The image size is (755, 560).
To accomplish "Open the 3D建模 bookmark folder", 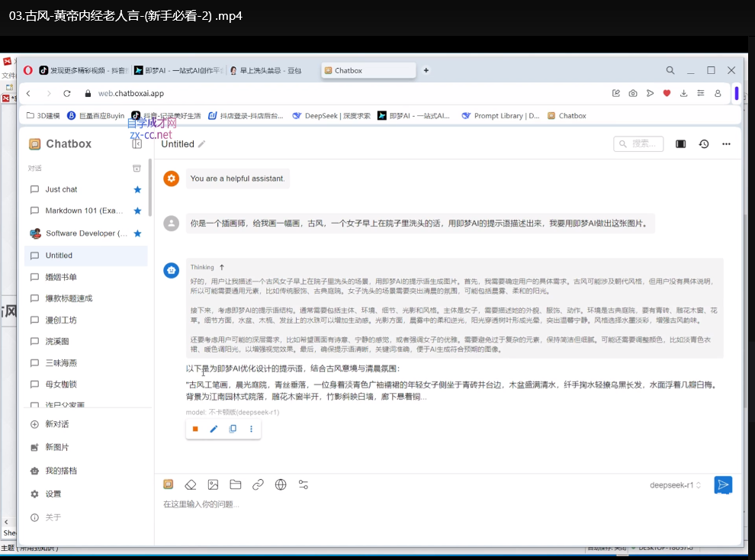I will click(x=43, y=115).
